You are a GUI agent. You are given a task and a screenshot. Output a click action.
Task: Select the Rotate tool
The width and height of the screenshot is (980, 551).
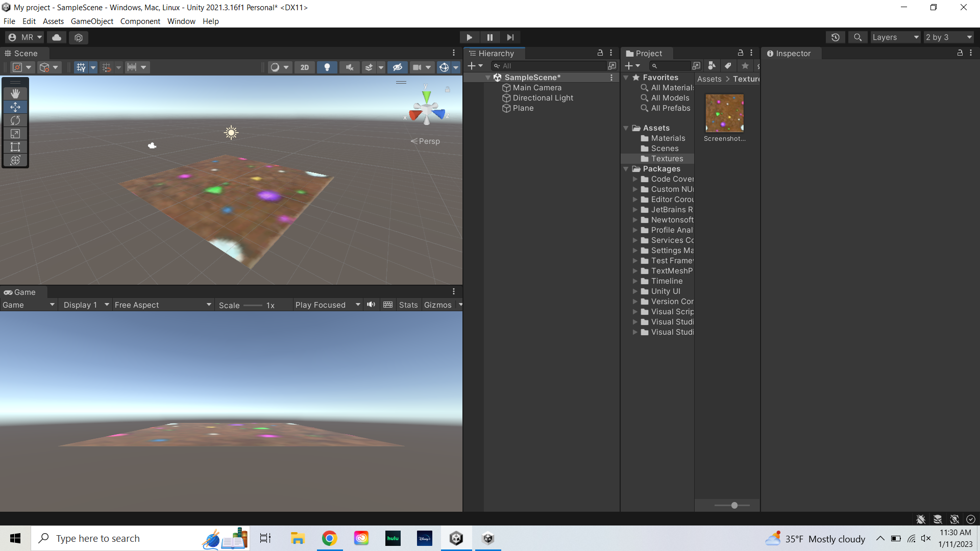15,120
